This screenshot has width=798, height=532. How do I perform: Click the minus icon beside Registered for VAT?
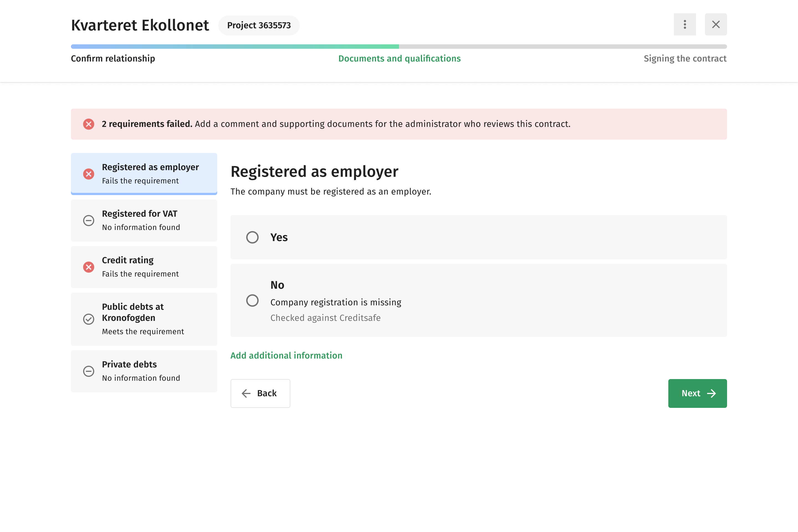coord(89,221)
